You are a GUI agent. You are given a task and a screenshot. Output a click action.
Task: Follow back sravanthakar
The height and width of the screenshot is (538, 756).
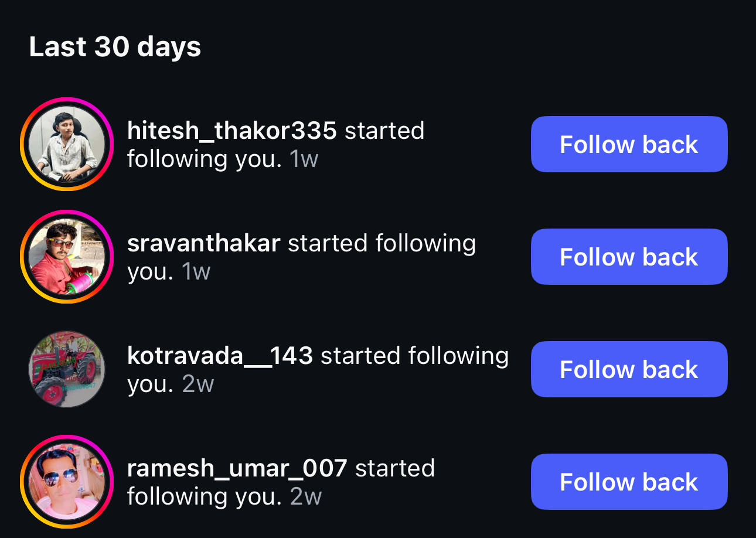point(629,257)
